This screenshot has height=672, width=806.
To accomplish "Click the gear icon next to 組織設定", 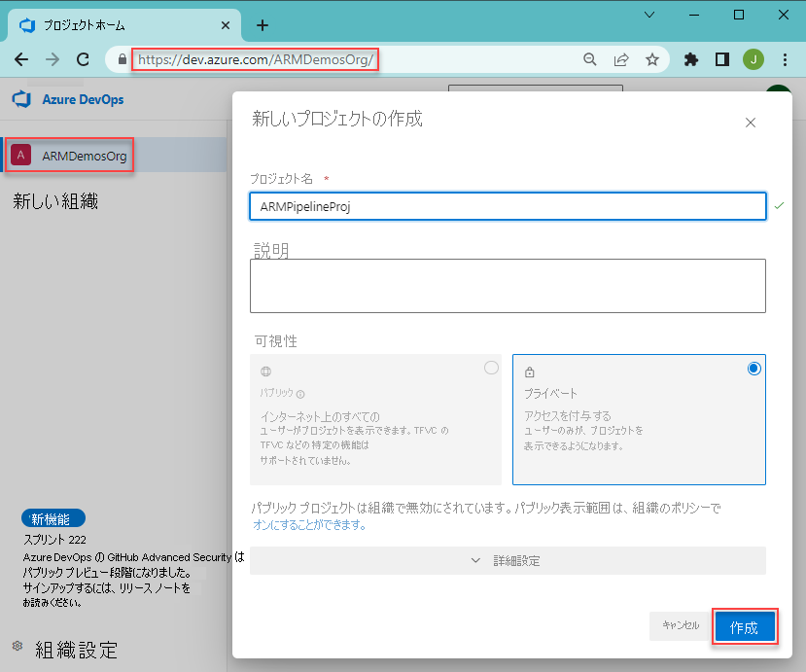I will [18, 646].
